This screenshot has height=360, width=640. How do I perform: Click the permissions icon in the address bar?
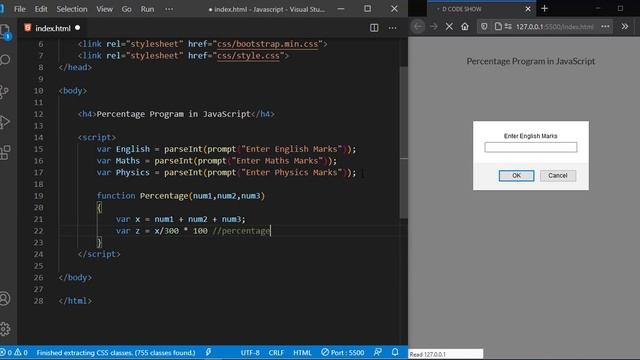pyautogui.click(x=508, y=27)
